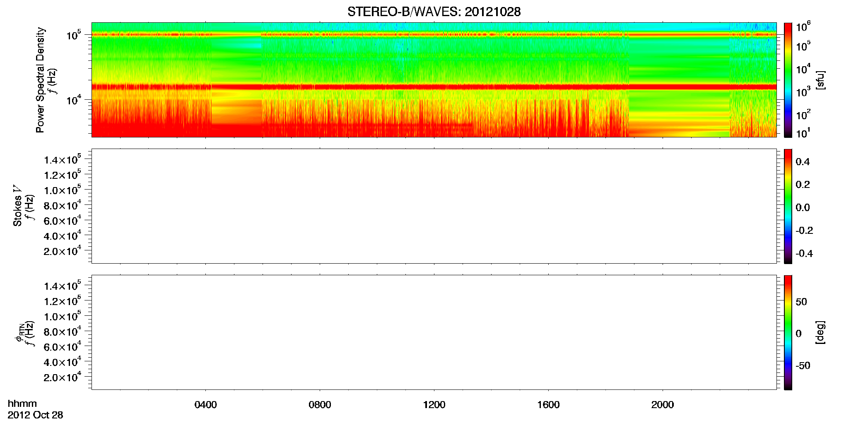Click the hhmm time format label

pos(22,404)
